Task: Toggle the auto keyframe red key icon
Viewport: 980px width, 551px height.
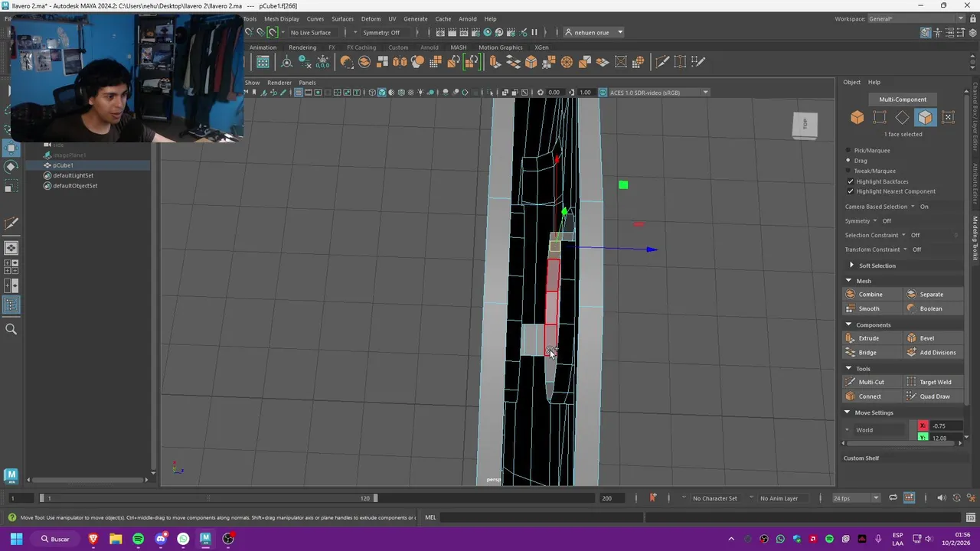Action: point(652,498)
